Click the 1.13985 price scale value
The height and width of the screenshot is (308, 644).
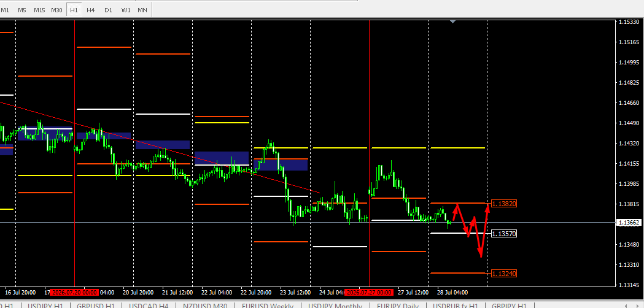(629, 184)
